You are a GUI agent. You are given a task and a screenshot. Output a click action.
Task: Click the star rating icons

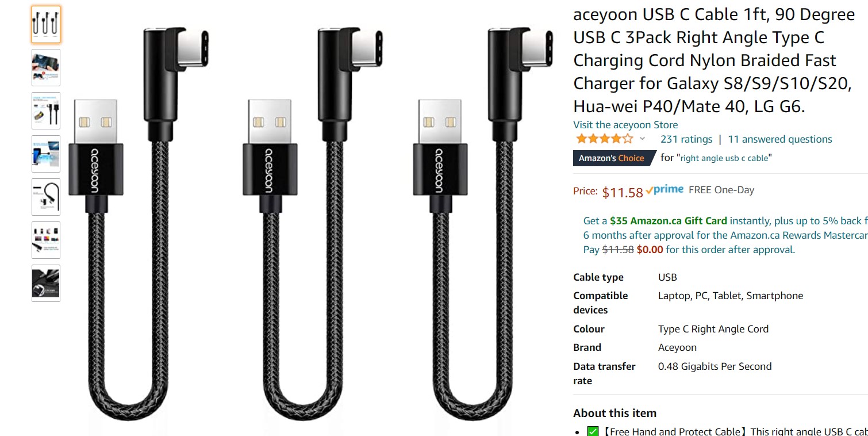604,139
